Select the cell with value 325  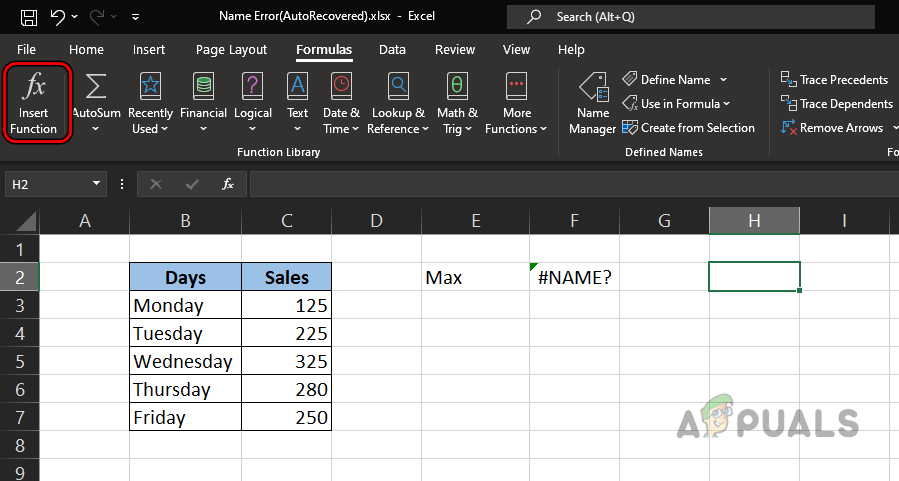click(287, 361)
